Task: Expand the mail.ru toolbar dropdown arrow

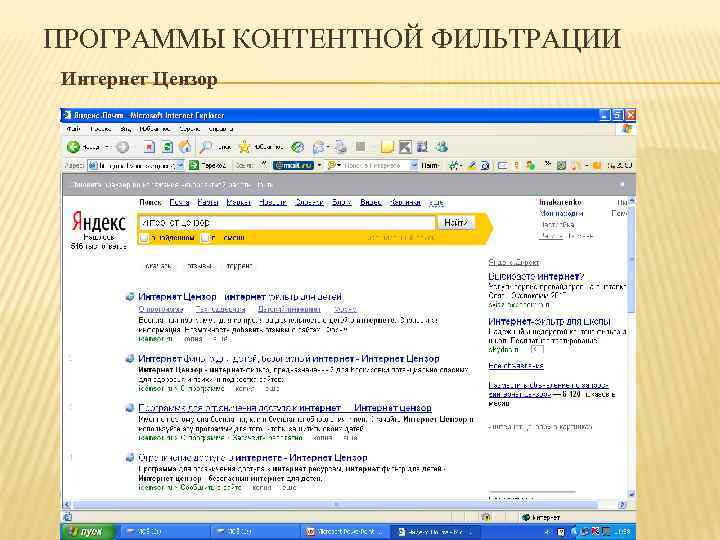Action: (320, 165)
